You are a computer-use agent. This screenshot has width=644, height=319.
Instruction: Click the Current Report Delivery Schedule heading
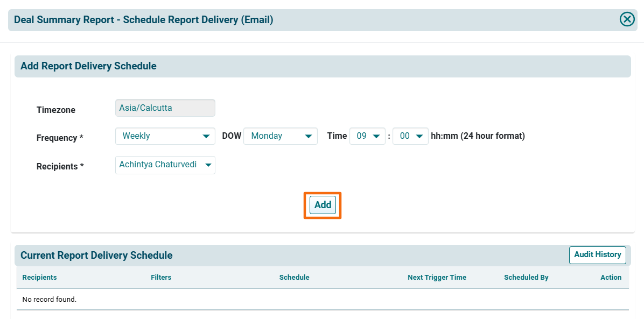tap(96, 256)
